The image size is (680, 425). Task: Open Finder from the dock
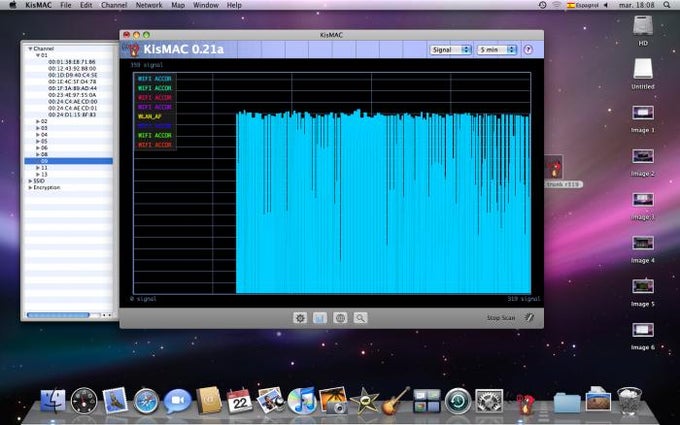click(53, 400)
